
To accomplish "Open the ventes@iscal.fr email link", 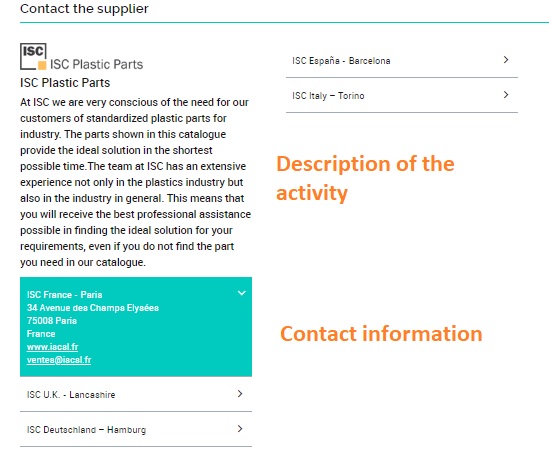I will (59, 360).
